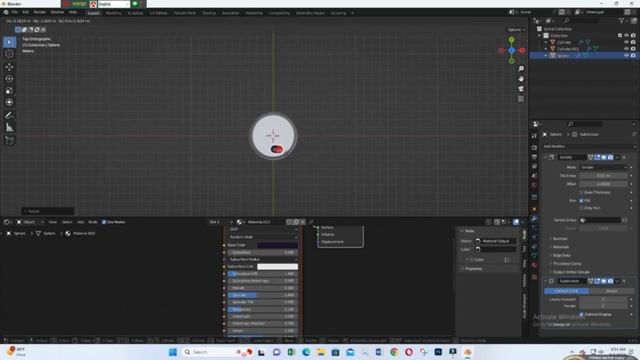The height and width of the screenshot is (360, 640).
Task: Open the Slot 1 material slot dropdown
Action: click(x=220, y=222)
